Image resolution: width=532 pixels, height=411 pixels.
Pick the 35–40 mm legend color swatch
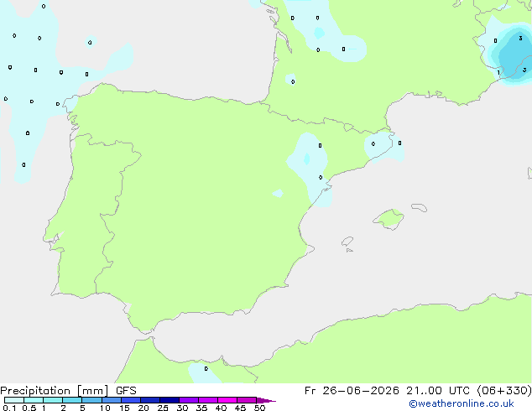tap(207, 400)
